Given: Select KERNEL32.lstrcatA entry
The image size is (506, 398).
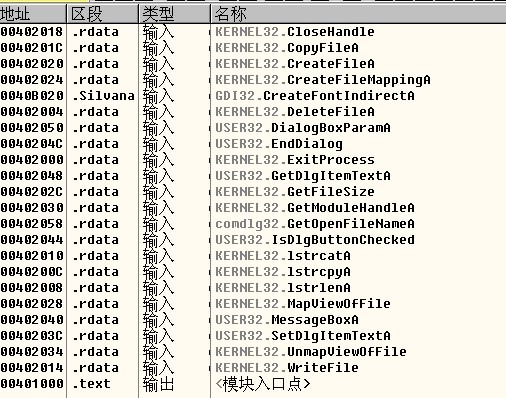Looking at the screenshot, I should [283, 256].
